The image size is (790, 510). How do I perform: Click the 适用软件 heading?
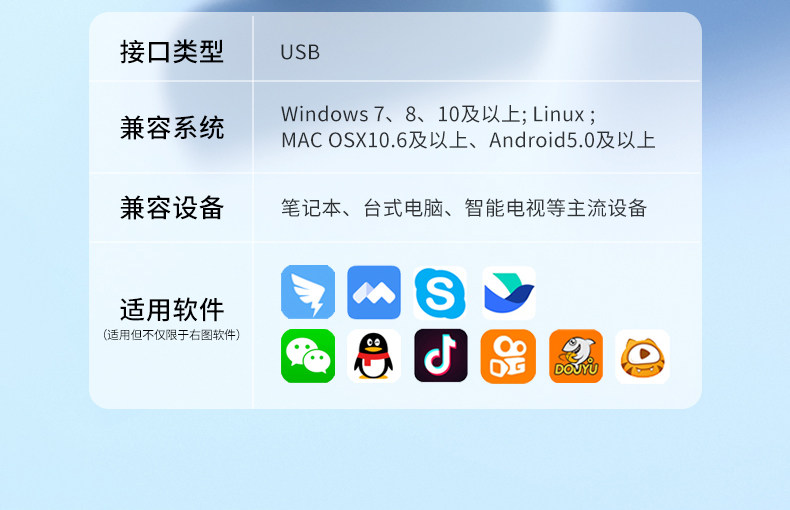[172, 309]
